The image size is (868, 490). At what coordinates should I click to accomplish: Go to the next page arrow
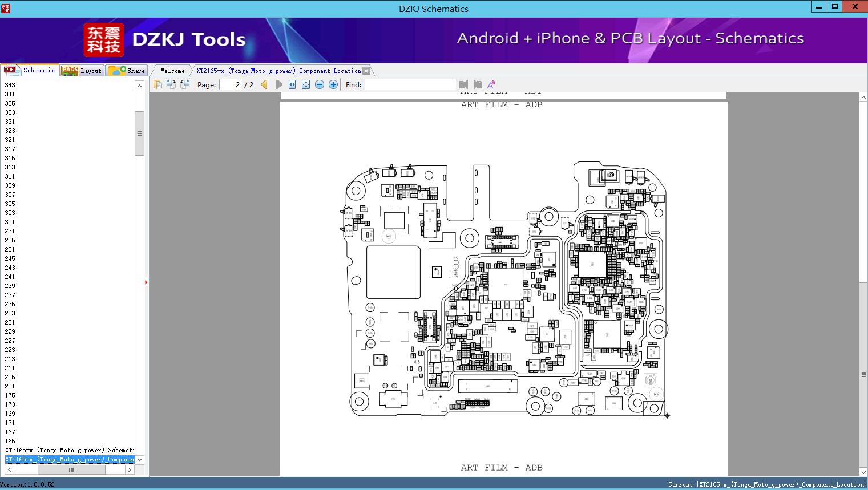coord(279,84)
